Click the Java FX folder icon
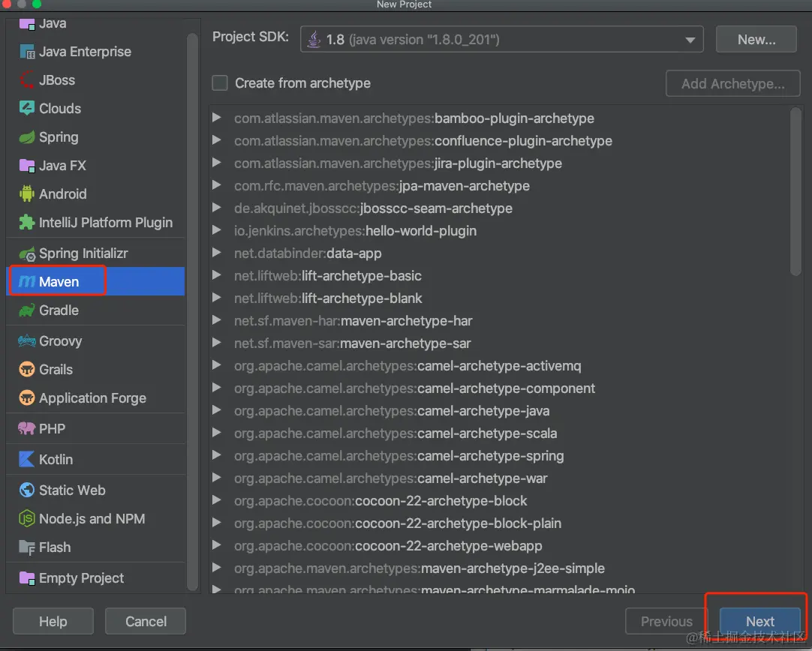Screen dimensions: 812x651 pos(26,166)
